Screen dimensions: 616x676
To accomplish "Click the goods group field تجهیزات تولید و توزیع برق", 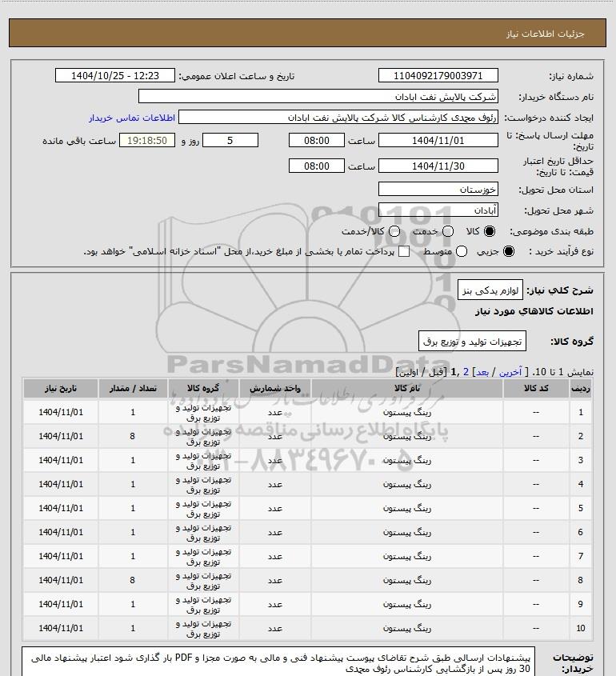I will click(x=472, y=341).
